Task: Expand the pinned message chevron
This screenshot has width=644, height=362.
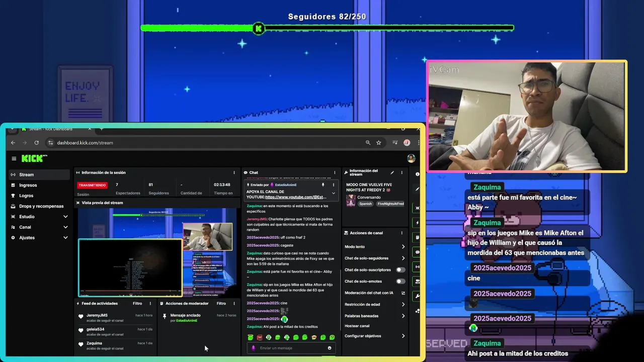Action: [x=333, y=193]
